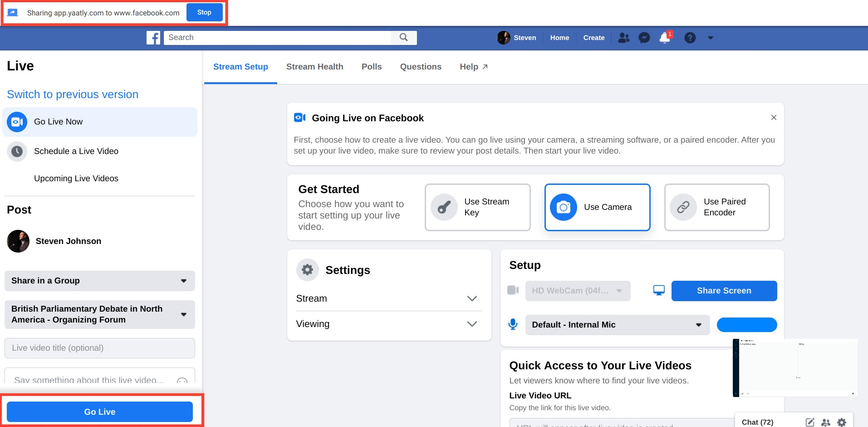Choose Use Camera option
This screenshot has width=868, height=427.
(x=598, y=207)
